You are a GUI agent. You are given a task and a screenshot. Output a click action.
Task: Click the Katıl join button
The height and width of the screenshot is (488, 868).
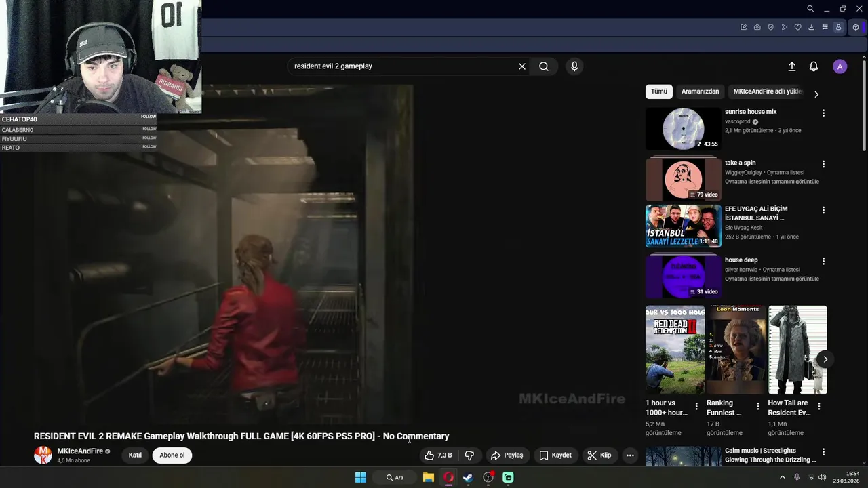pyautogui.click(x=135, y=455)
